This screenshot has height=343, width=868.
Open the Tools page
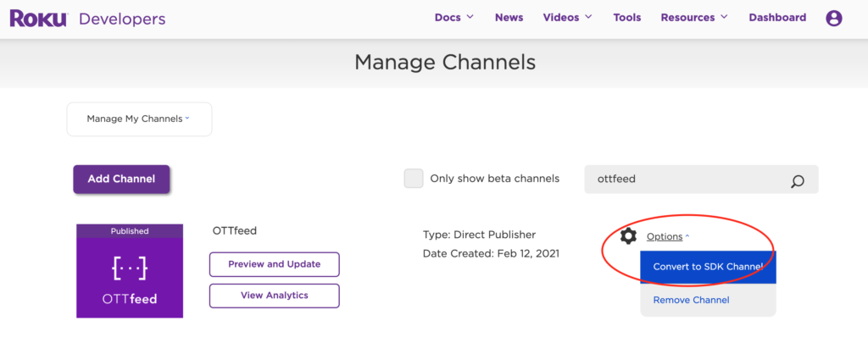click(626, 18)
